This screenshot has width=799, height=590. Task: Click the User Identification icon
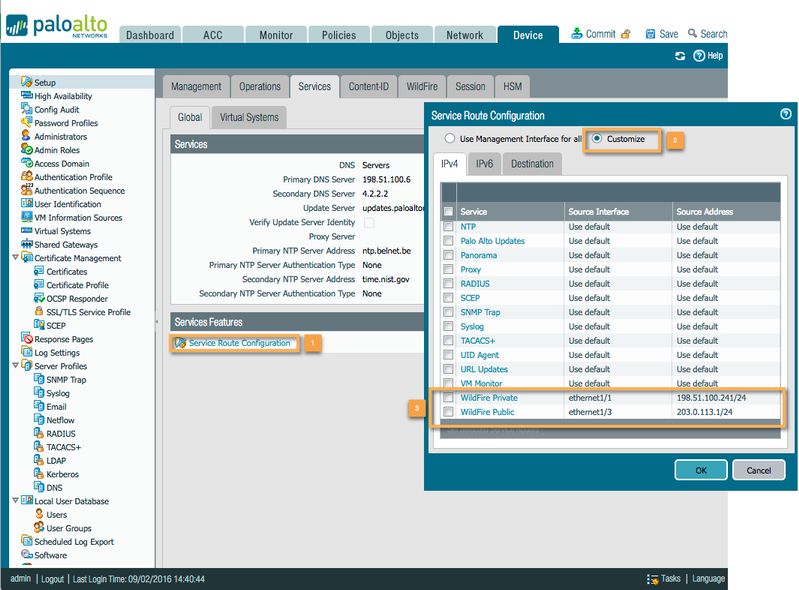pyautogui.click(x=26, y=203)
